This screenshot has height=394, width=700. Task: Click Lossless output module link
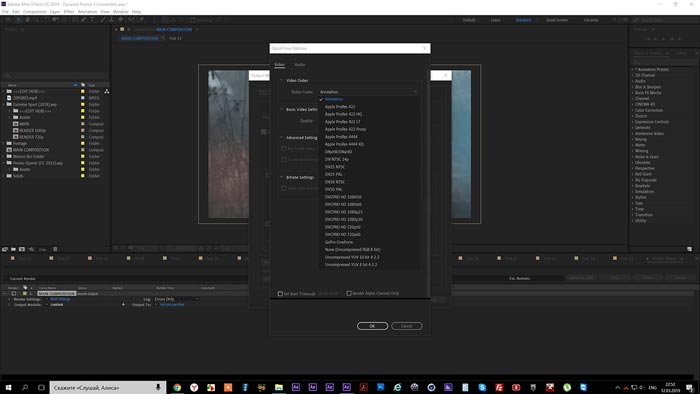tap(57, 304)
